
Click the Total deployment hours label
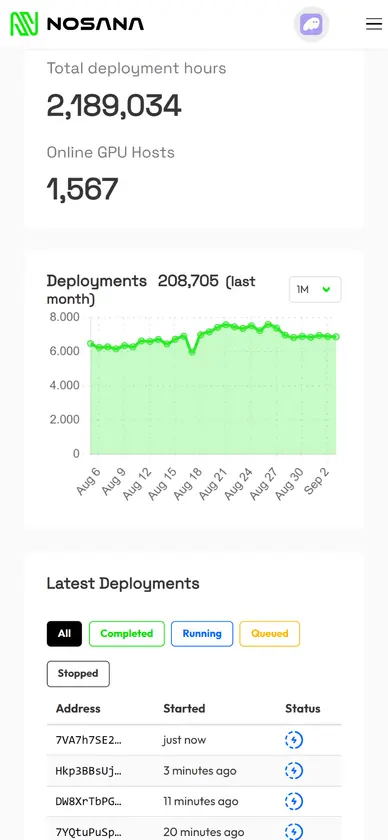(136, 69)
